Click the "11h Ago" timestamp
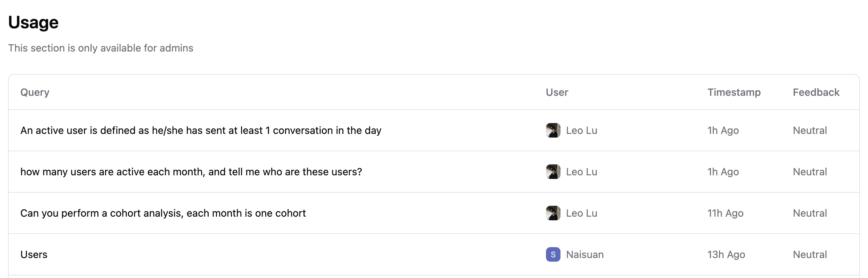 725,213
